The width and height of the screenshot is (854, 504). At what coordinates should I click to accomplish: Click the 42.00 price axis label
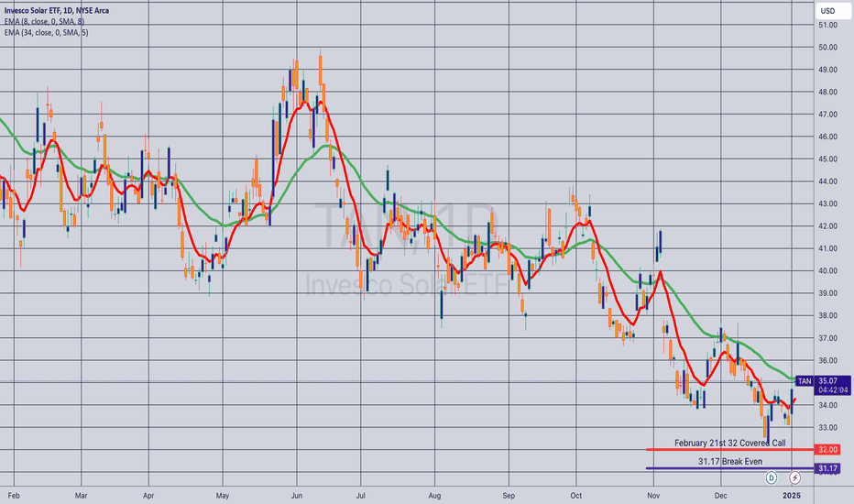[x=827, y=226]
